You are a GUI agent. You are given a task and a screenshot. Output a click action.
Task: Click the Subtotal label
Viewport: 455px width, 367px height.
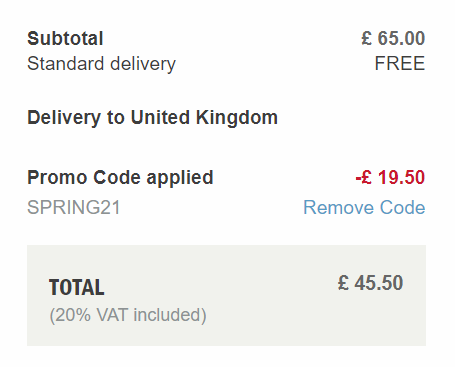coord(65,38)
